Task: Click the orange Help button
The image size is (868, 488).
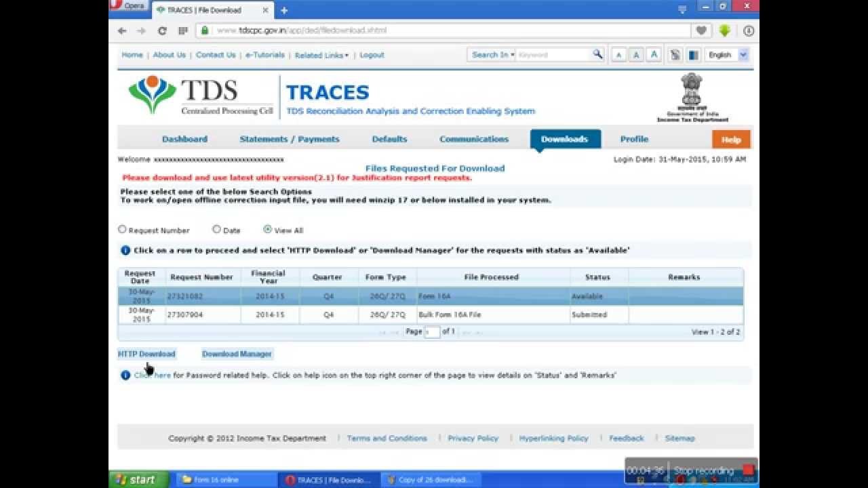Action: coord(731,140)
